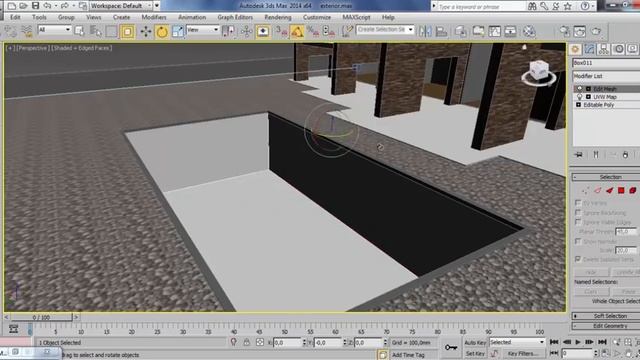Open the Modifier List dropdown
This screenshot has height=360, width=640.
coord(606,76)
